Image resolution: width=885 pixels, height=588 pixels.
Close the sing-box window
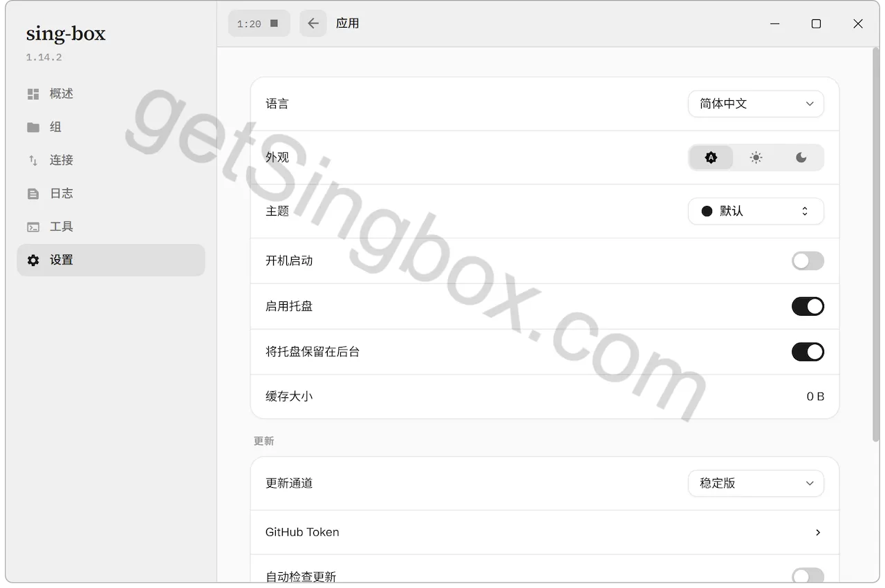(858, 23)
